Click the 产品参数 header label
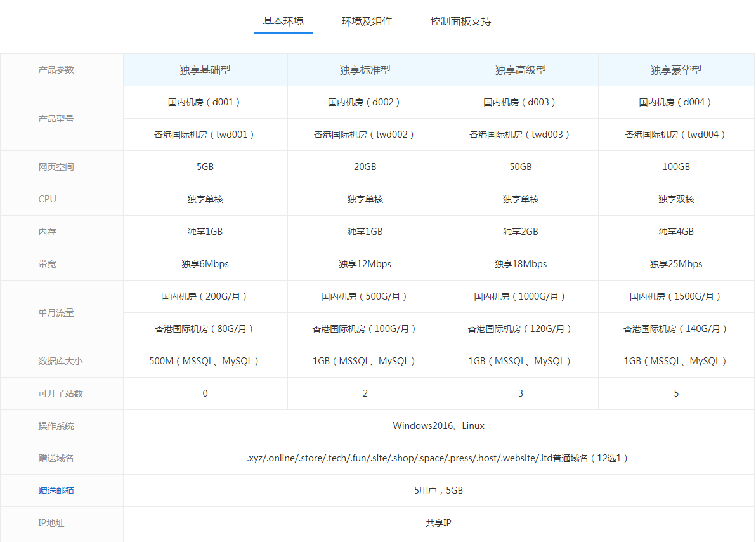 click(x=56, y=70)
